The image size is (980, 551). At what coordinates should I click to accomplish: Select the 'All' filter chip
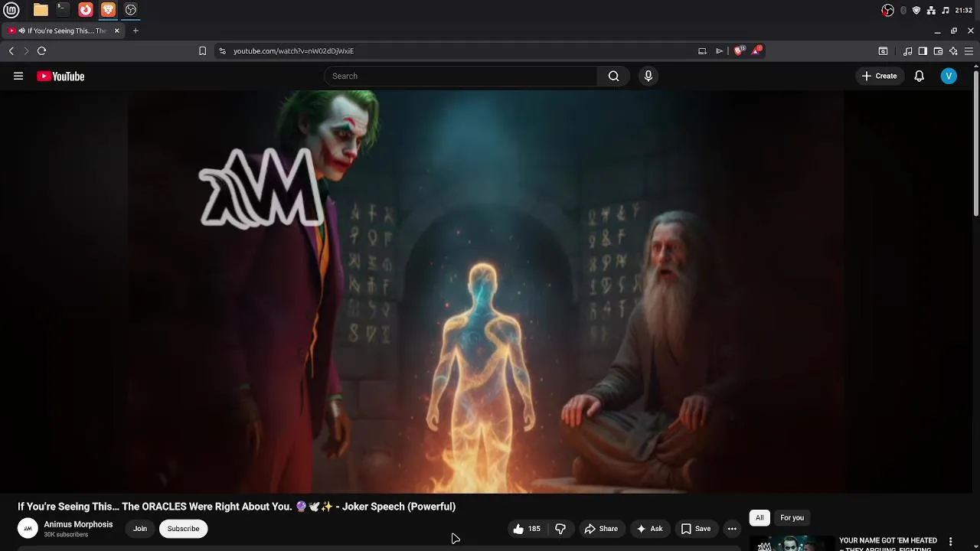759,517
